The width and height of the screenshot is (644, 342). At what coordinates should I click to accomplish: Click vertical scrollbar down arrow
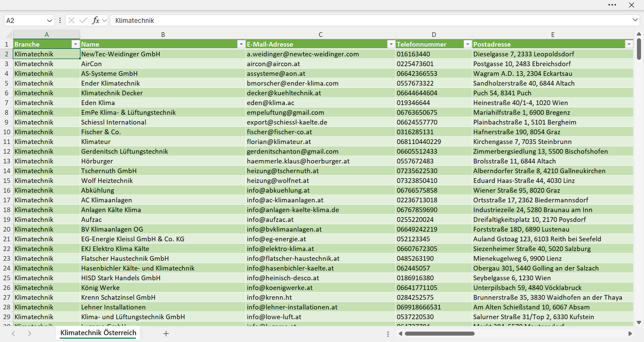(639, 323)
